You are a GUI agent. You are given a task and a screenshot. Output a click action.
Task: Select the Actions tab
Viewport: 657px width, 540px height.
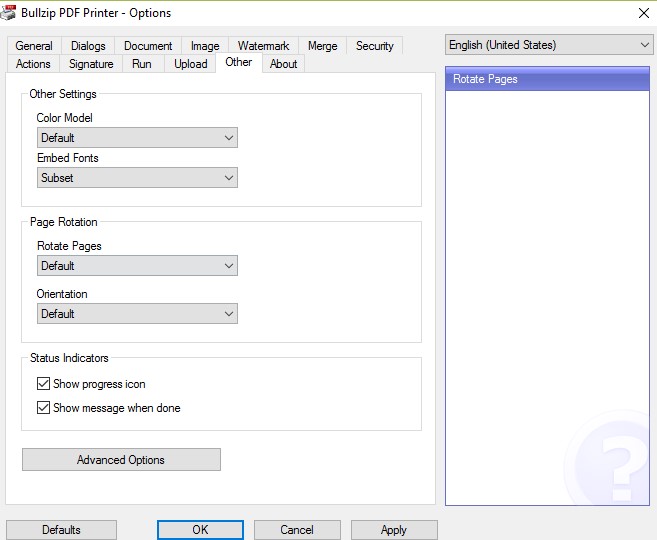pos(33,64)
